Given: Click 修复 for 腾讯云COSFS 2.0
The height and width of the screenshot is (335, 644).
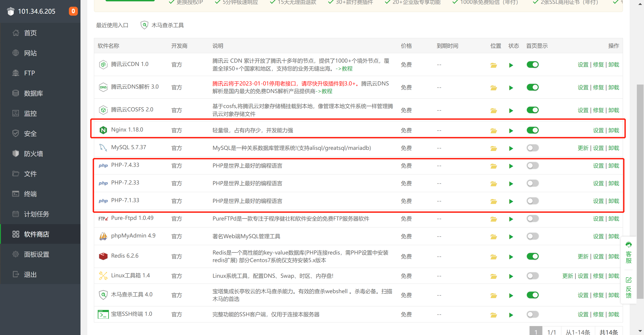Looking at the screenshot, I should [598, 110].
